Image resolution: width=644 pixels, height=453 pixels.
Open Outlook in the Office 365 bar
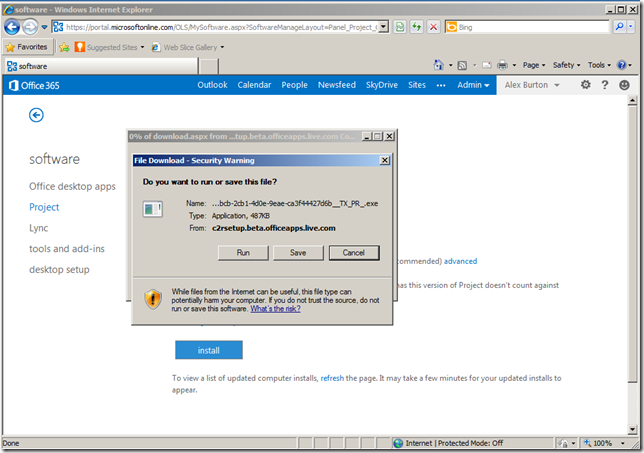[212, 85]
